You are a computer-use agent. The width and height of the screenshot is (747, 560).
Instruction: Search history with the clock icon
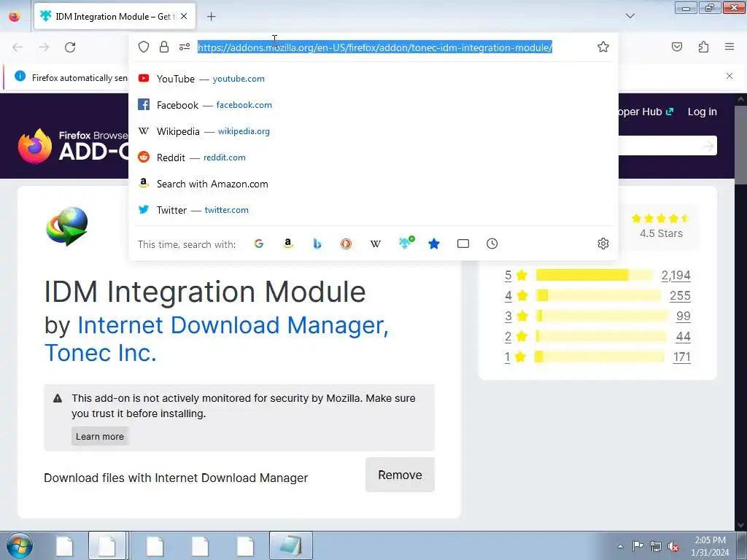(492, 244)
